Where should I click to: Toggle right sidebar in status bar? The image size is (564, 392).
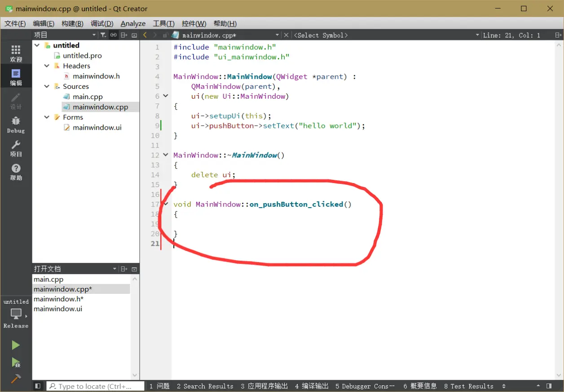pos(549,386)
